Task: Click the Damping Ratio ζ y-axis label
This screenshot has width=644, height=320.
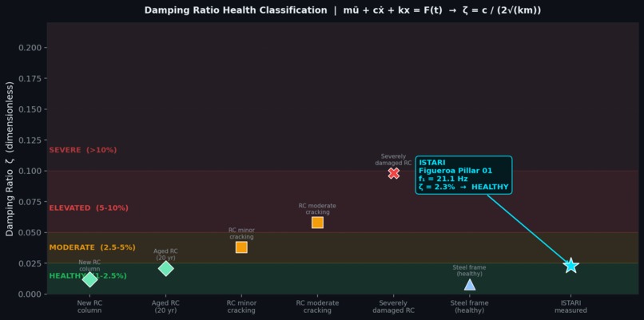Action: [x=10, y=159]
